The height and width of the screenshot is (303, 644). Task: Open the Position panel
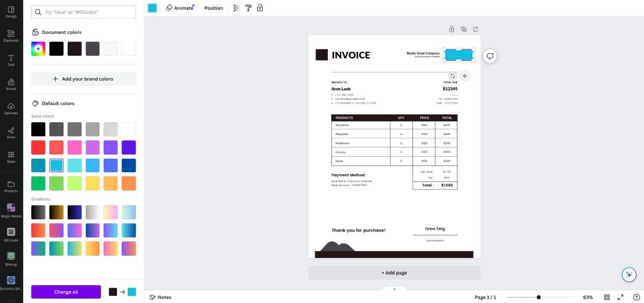point(214,8)
